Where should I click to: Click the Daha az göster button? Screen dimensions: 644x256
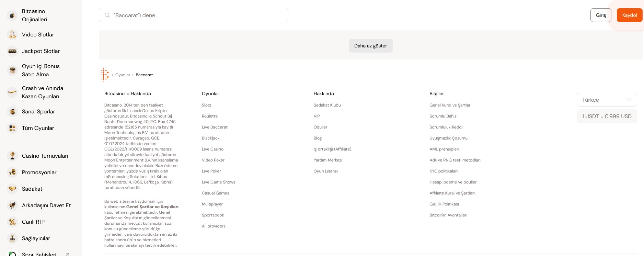pos(370,46)
